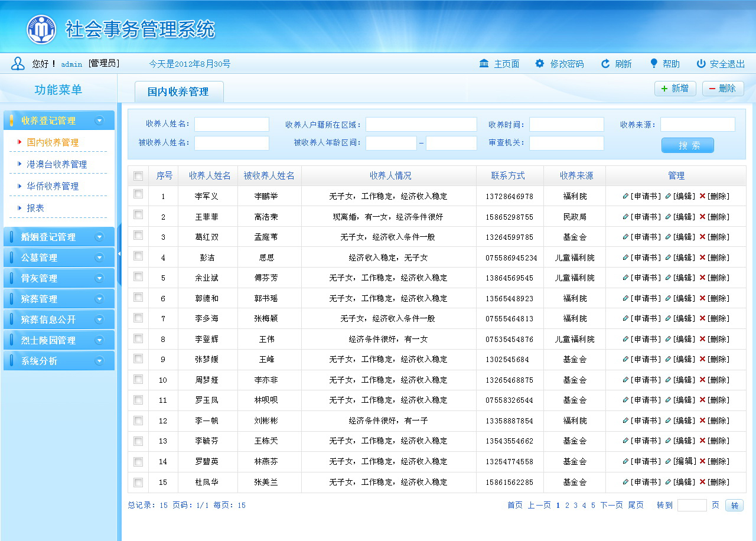
Task: Click the red minus icon on 删除 button
Action: pos(712,89)
